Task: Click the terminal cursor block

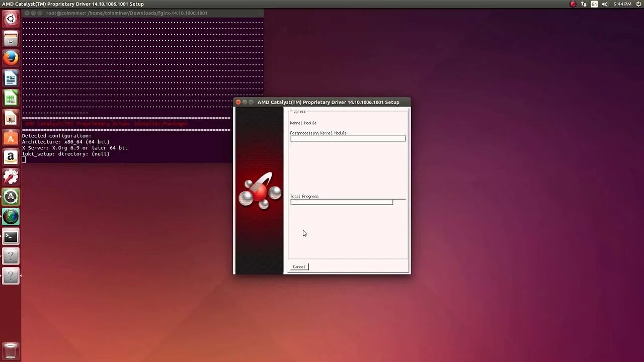Action: click(24, 160)
